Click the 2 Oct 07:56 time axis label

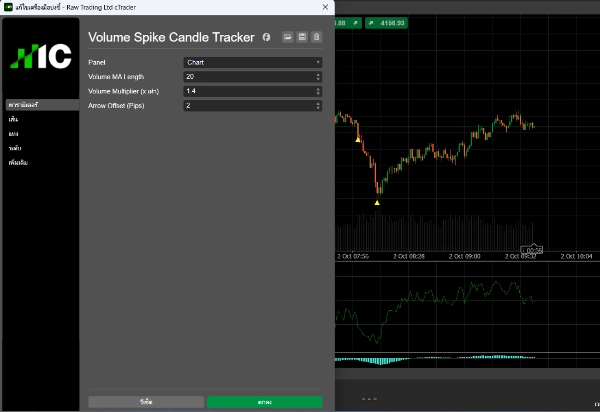(353, 256)
